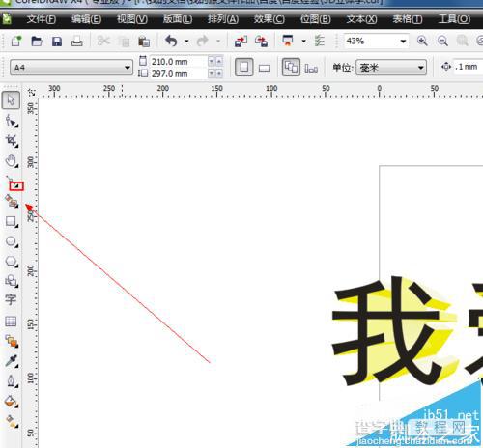Select the Text tool (字)
Screen dimensions: 483x448
tap(11, 300)
